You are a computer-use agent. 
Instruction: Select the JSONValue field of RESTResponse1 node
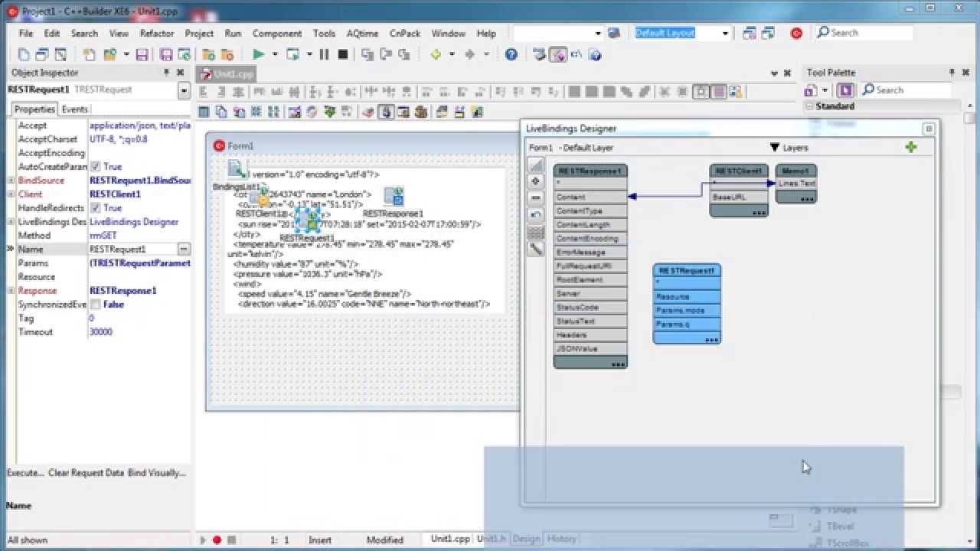pos(590,349)
